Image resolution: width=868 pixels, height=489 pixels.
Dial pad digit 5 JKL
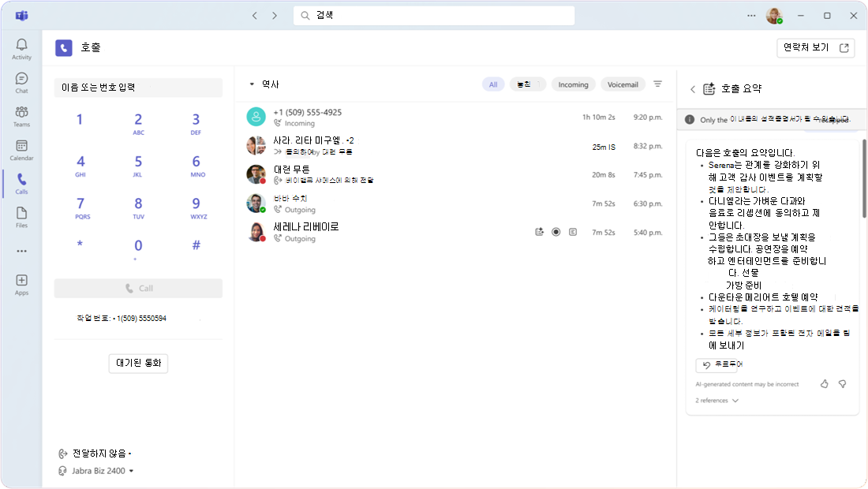pos(138,165)
